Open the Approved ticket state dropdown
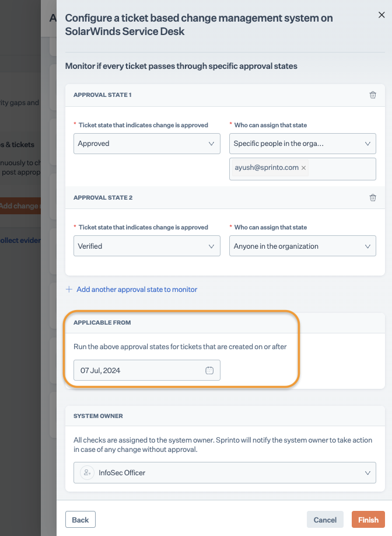This screenshot has height=536, width=392. [x=147, y=144]
